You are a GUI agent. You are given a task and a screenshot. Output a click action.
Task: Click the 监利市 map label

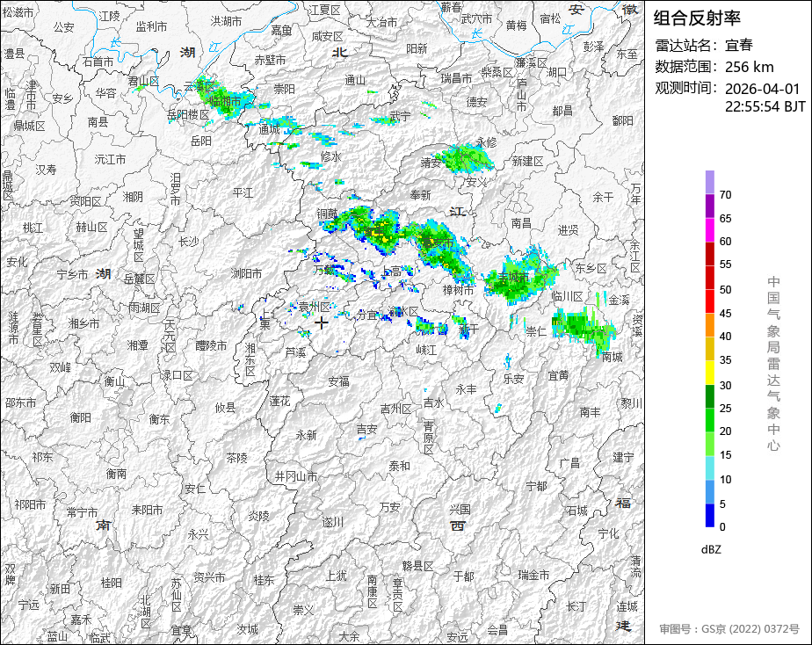tap(152, 26)
